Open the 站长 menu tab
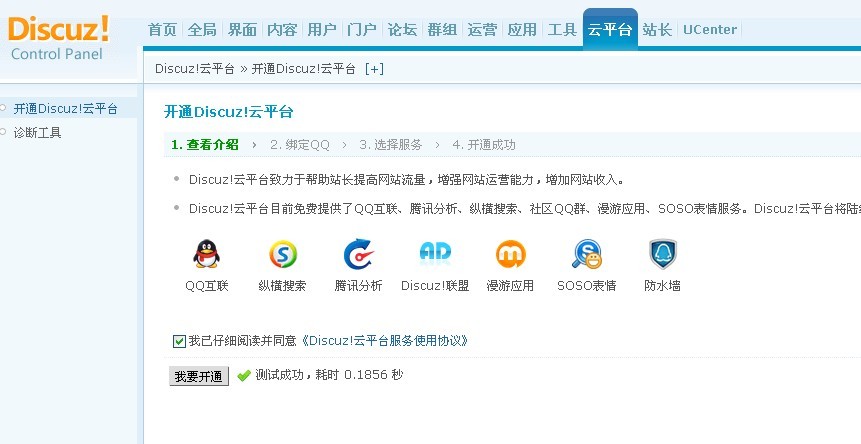The height and width of the screenshot is (444, 861). (657, 30)
